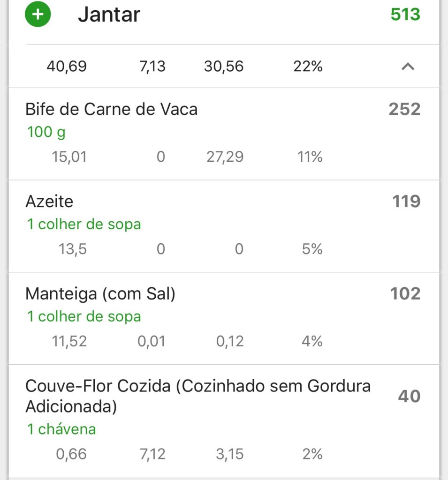This screenshot has height=480, width=448.
Task: Tap the 252 calories of the beef steak
Action: [404, 109]
